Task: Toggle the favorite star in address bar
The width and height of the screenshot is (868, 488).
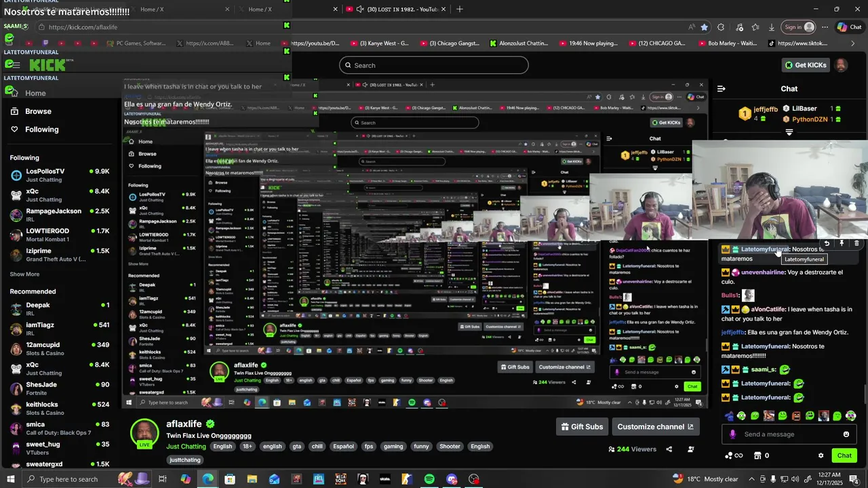Action: pos(704,27)
